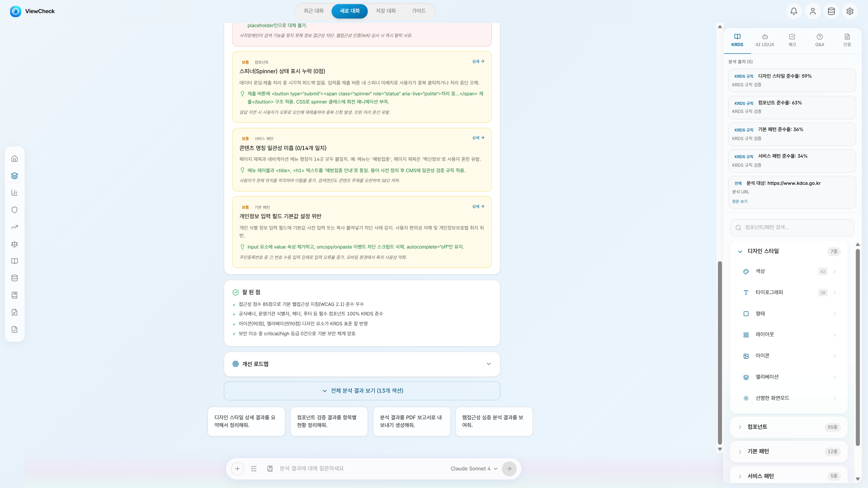Click the home icon in left sidebar
868x488 pixels.
(14, 159)
